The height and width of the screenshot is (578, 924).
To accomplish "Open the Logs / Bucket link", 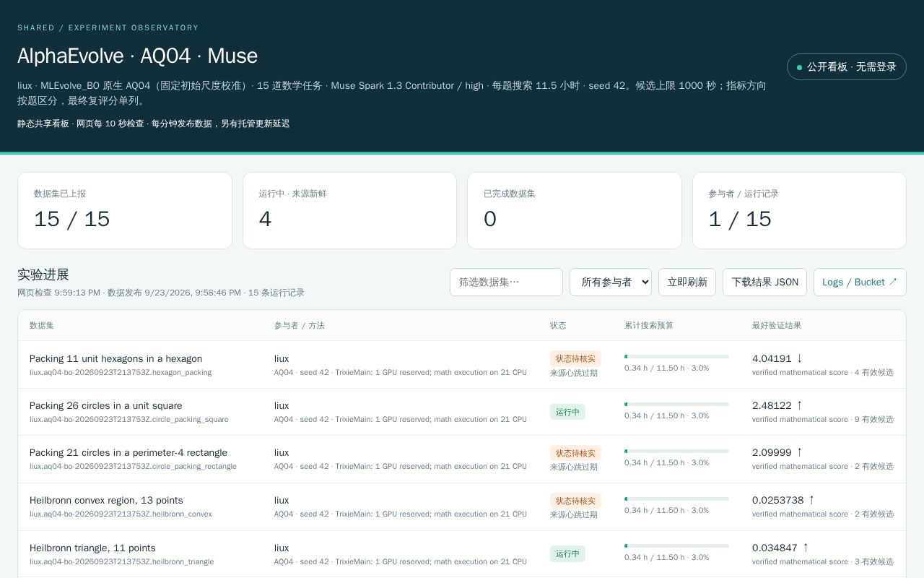I will point(860,282).
